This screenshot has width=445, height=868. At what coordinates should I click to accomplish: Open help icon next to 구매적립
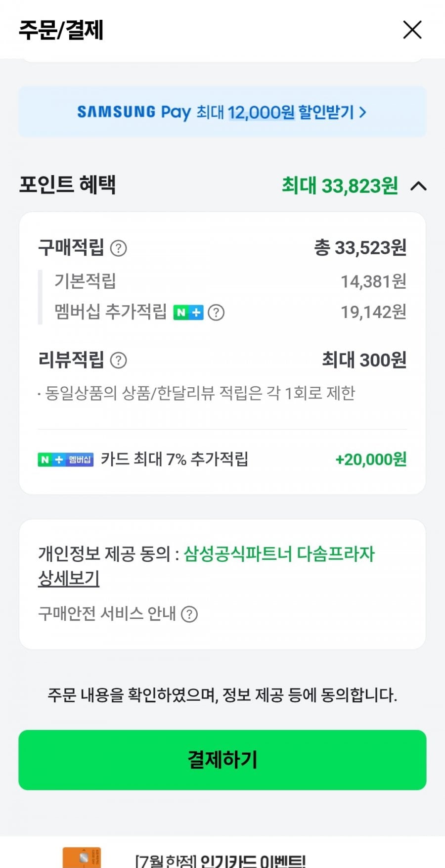(118, 248)
